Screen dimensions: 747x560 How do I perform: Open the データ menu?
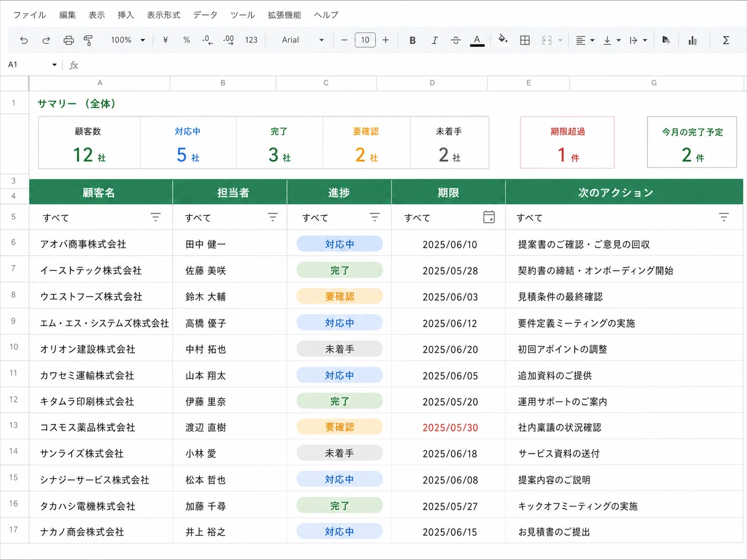click(x=205, y=14)
